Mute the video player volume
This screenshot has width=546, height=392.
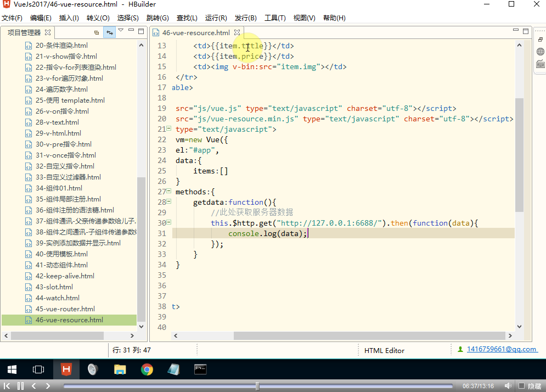(508, 386)
